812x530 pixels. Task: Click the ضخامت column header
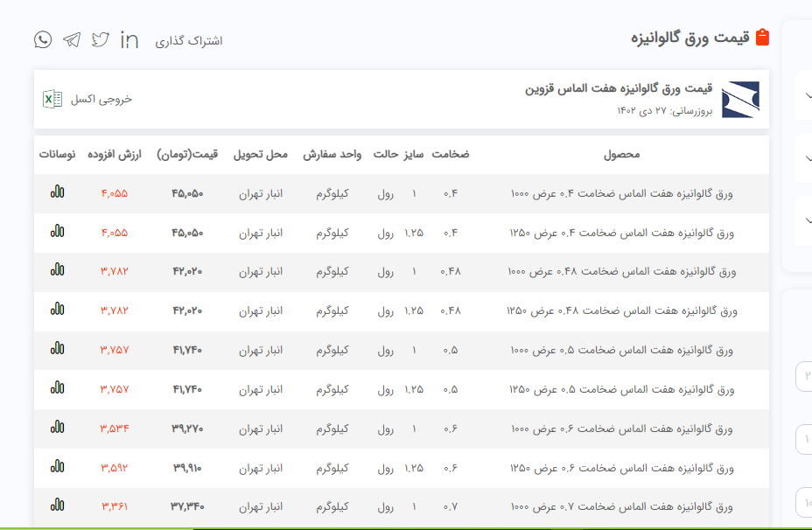pos(450,154)
